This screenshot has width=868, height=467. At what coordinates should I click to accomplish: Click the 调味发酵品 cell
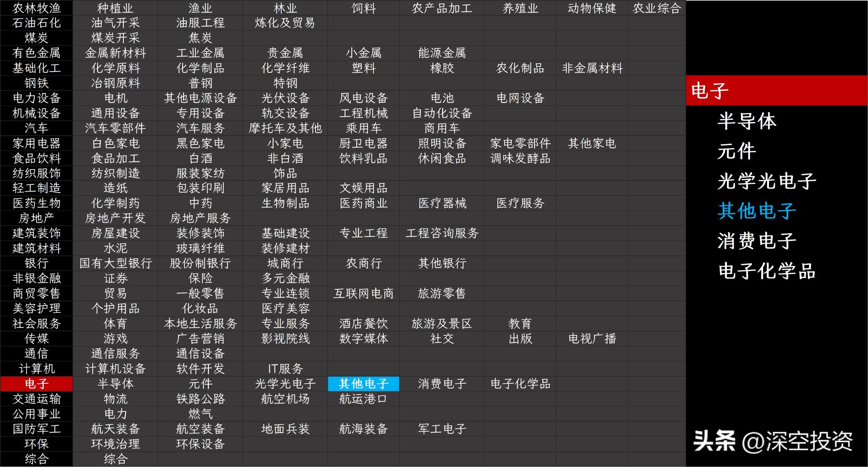[520, 158]
